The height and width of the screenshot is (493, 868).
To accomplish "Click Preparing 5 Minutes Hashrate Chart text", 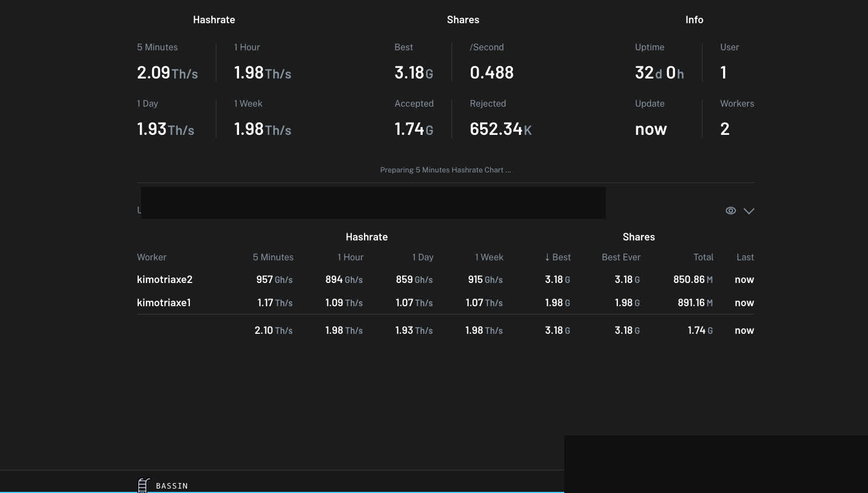I will pyautogui.click(x=445, y=170).
